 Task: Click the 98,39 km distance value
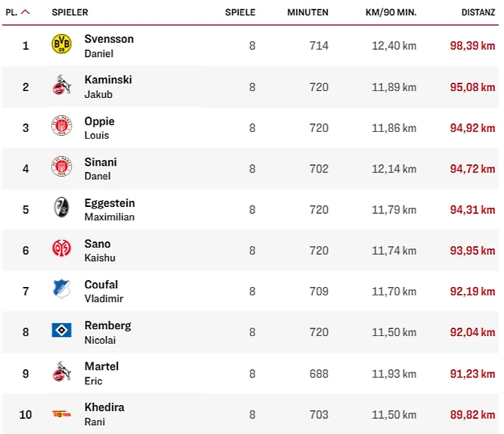click(x=472, y=46)
